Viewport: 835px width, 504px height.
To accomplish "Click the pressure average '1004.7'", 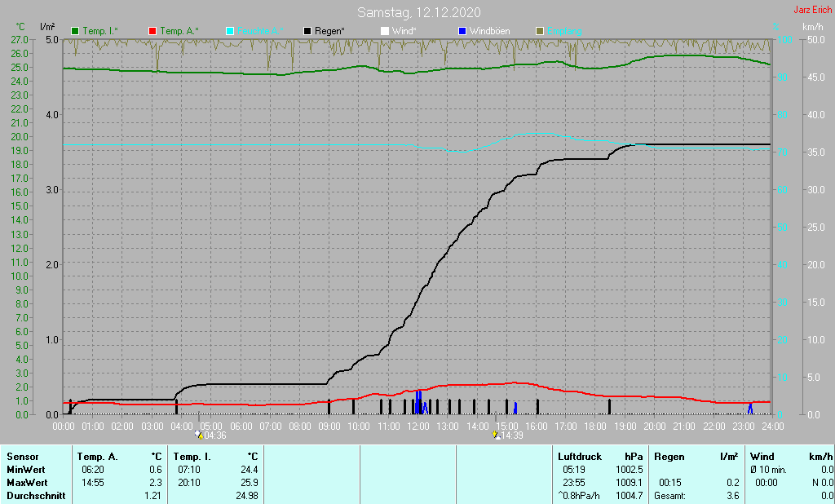I will pos(629,496).
